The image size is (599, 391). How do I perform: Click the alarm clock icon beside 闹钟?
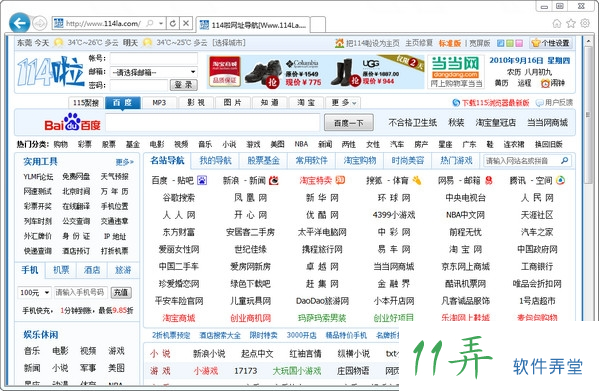pos(545,83)
